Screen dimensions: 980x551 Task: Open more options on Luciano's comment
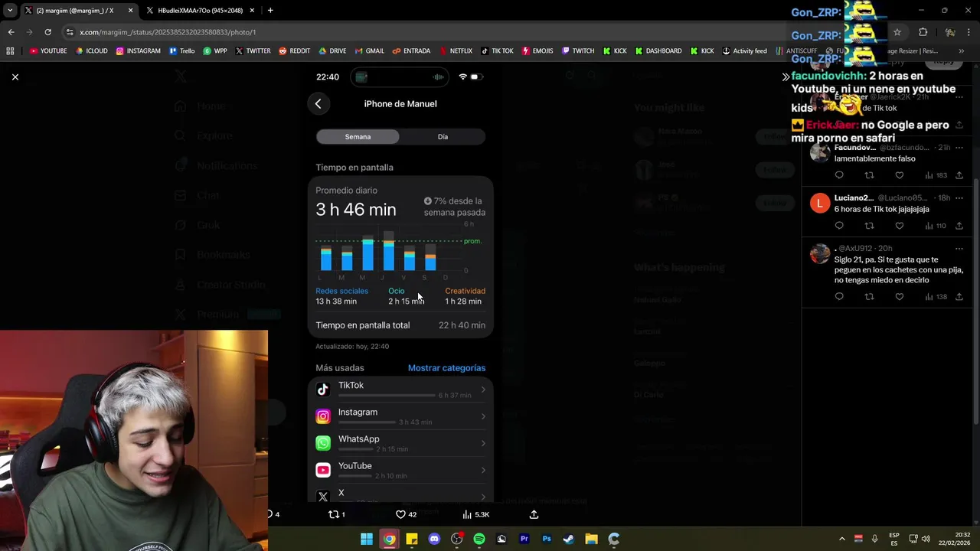pos(959,197)
